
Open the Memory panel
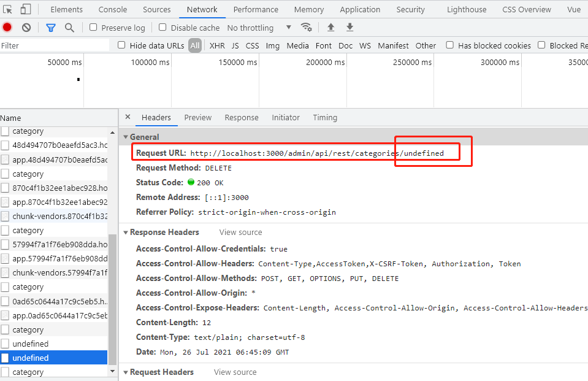pyautogui.click(x=309, y=9)
